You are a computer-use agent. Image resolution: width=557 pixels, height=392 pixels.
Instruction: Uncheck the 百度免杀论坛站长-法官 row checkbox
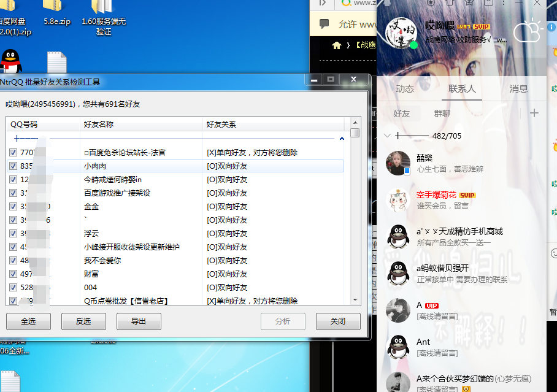pos(13,153)
